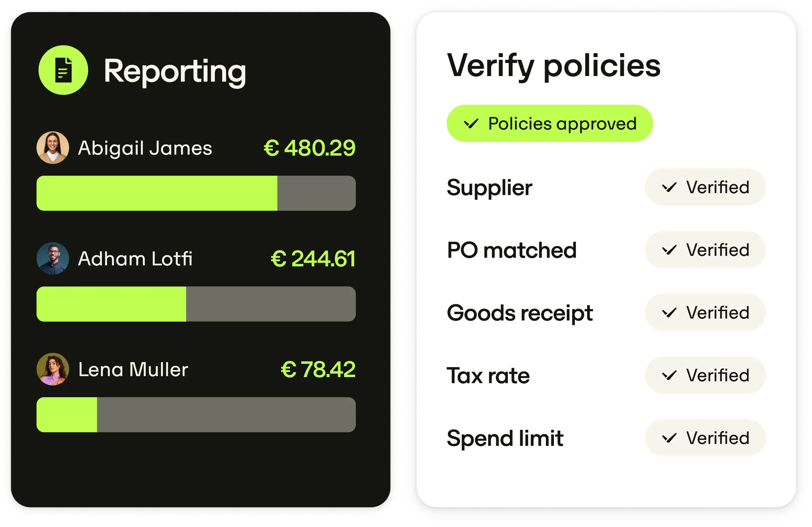Click the € 78.42 amount
812x527 pixels.
318,369
